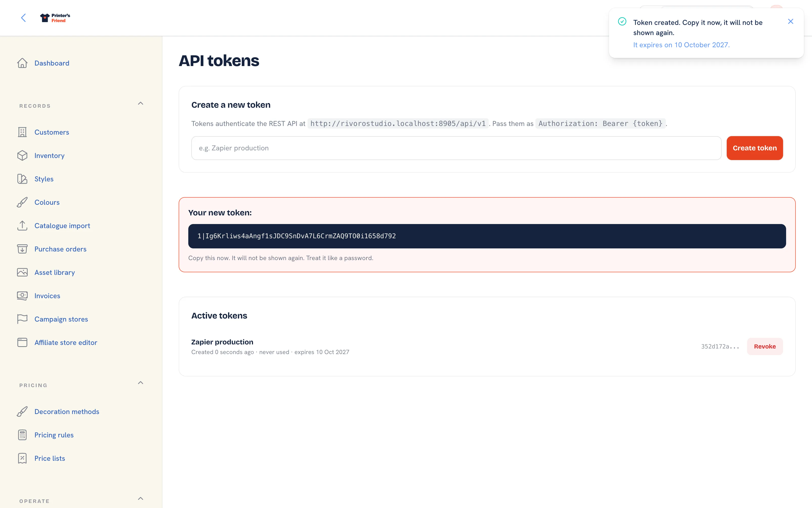Dismiss the Token created notification
This screenshot has height=508, width=812.
coord(790,22)
